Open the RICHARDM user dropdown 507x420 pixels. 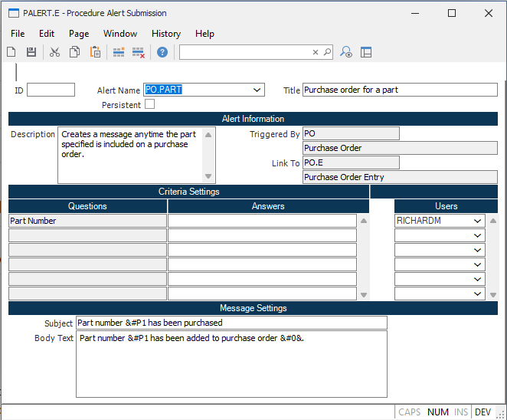tap(478, 221)
